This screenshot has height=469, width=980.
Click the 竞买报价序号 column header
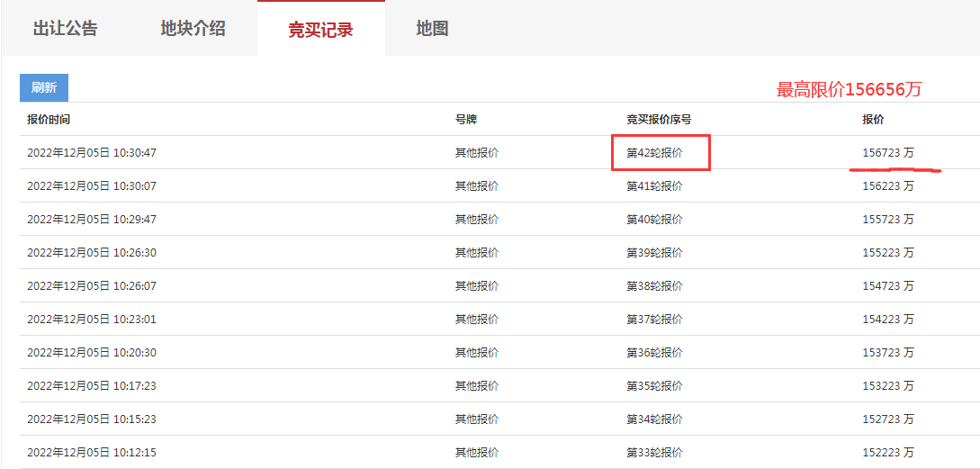(x=659, y=120)
